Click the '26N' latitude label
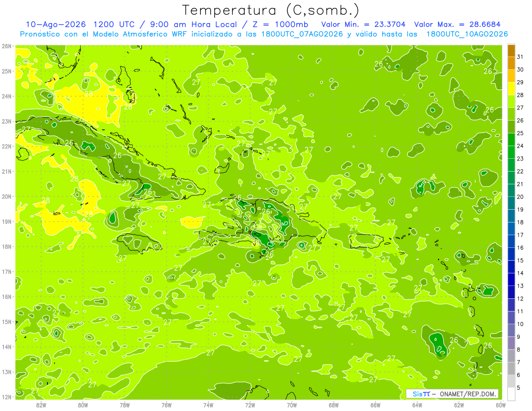Image resolution: width=532 pixels, height=411 pixels. pyautogui.click(x=6, y=46)
